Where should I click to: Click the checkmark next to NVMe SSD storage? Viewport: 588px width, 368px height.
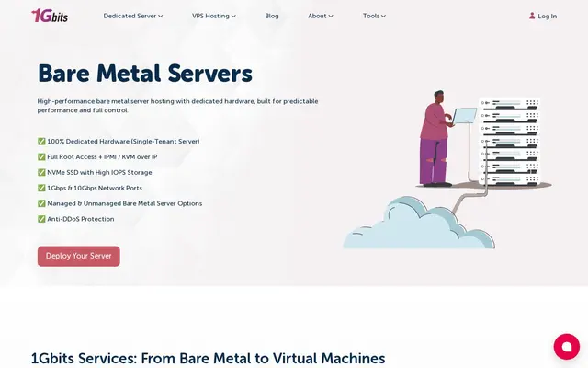tap(41, 172)
